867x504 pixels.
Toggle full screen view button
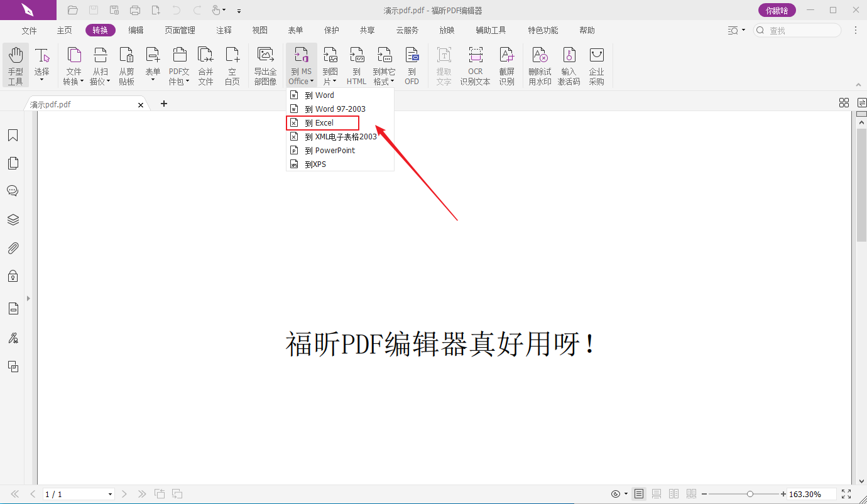click(846, 494)
